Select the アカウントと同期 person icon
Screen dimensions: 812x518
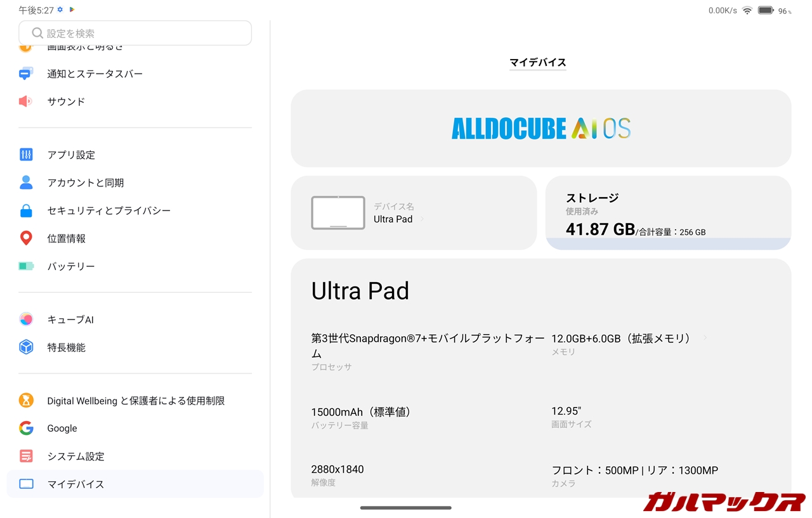[26, 183]
